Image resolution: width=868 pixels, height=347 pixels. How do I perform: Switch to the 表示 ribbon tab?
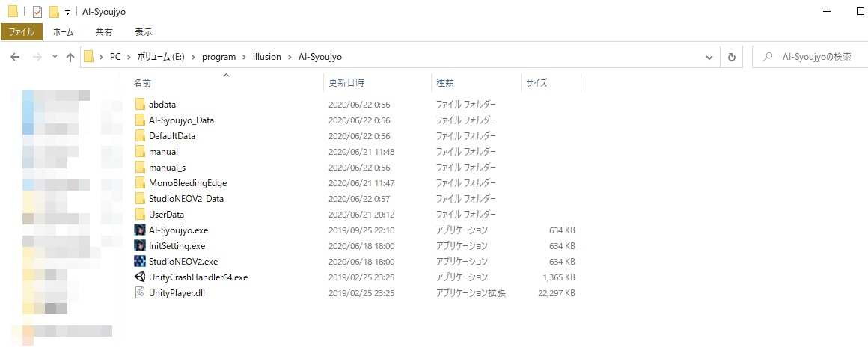coord(144,32)
